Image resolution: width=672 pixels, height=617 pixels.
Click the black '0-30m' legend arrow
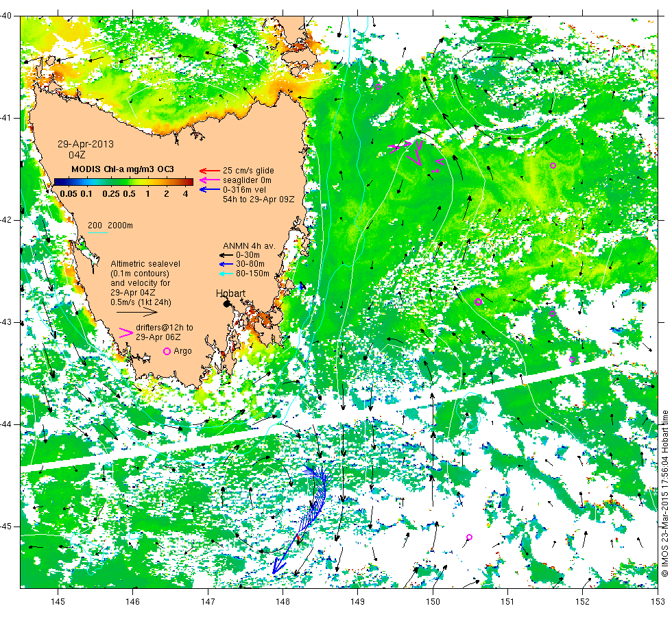point(226,255)
